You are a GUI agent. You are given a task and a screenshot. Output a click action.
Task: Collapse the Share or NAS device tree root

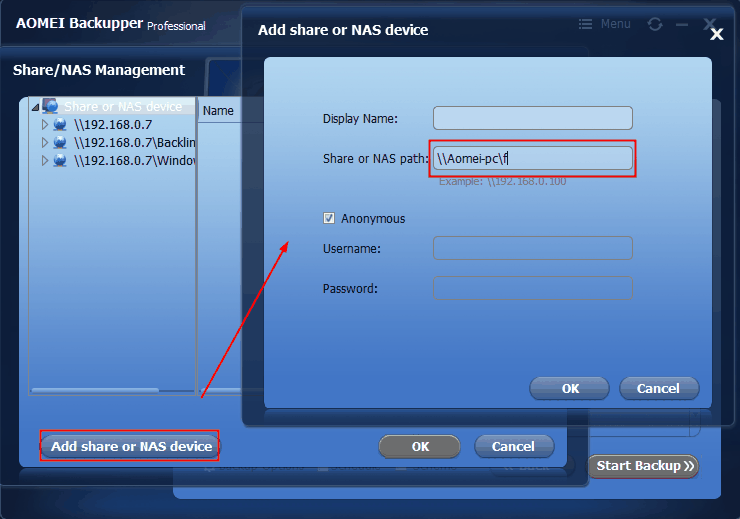(35, 108)
